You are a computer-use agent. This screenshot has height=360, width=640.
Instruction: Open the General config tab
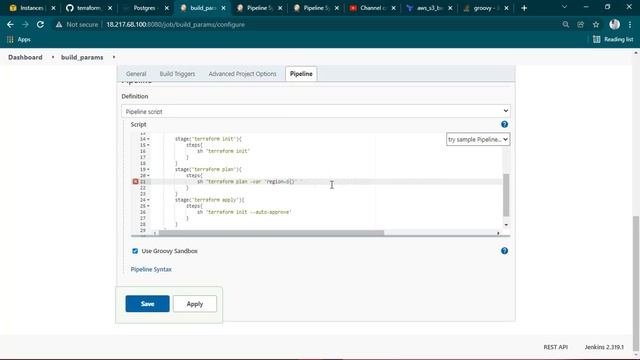(136, 74)
